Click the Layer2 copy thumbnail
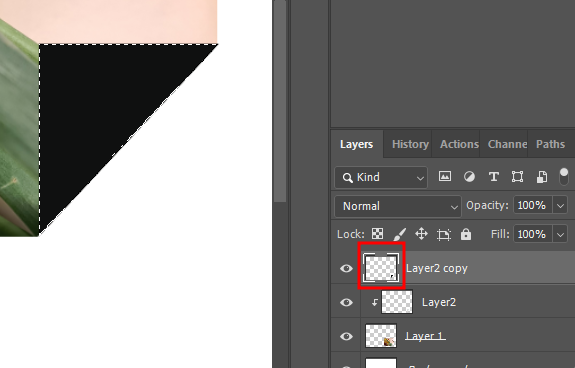The height and width of the screenshot is (368, 575). [x=381, y=268]
